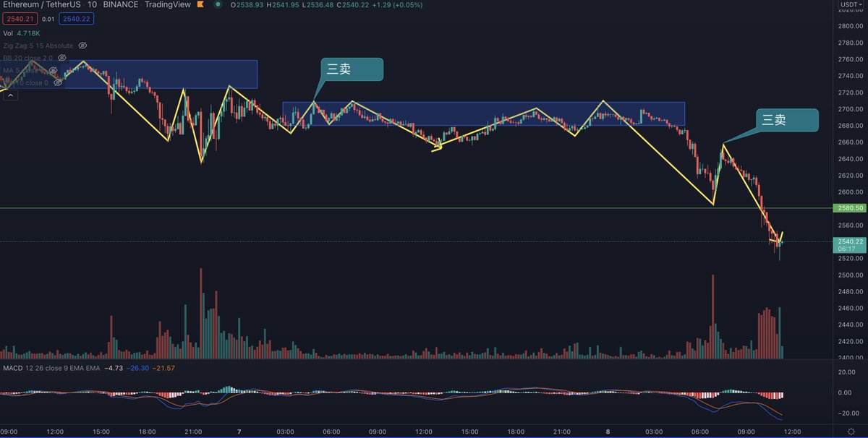Click the date label 7 on time axis

click(239, 431)
